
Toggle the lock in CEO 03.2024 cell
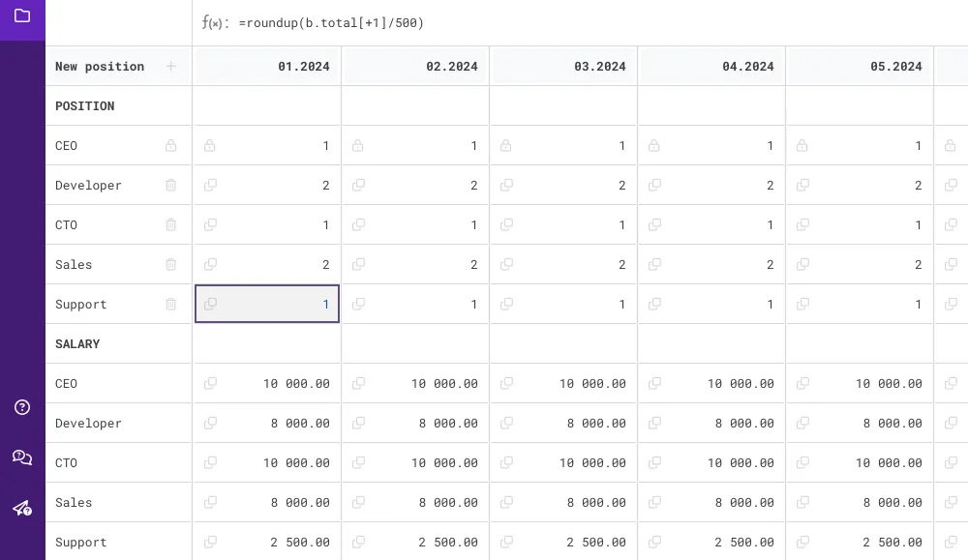[506, 146]
